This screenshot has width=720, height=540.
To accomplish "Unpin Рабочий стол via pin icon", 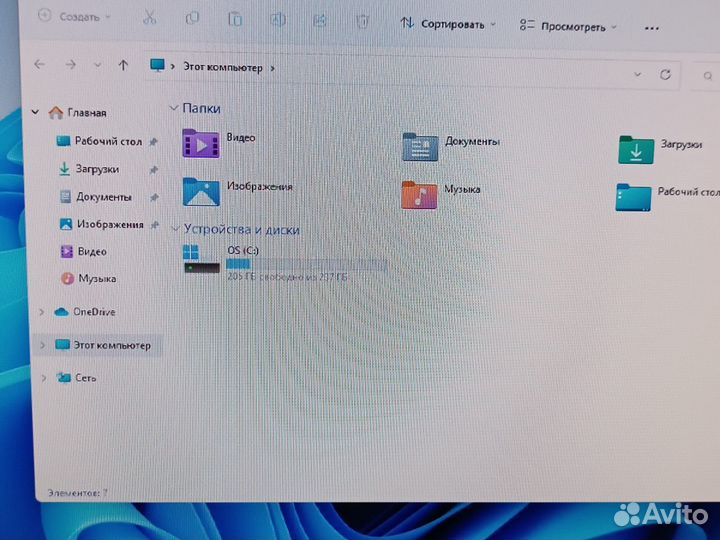I will pyautogui.click(x=154, y=142).
